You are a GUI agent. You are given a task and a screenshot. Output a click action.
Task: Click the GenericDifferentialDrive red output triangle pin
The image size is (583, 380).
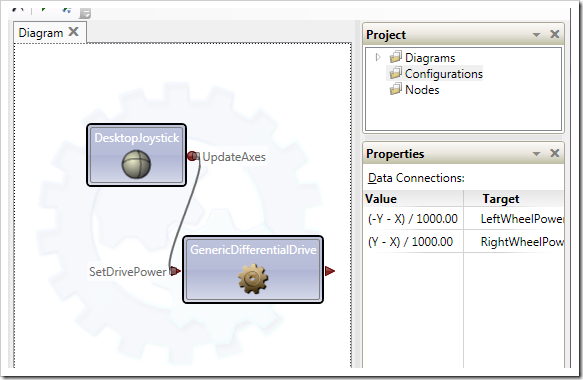pos(330,271)
